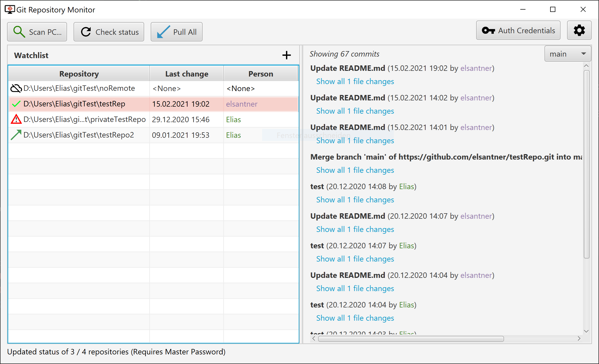This screenshot has height=364, width=599.
Task: Click the status bar message about Master Password
Action: [116, 352]
